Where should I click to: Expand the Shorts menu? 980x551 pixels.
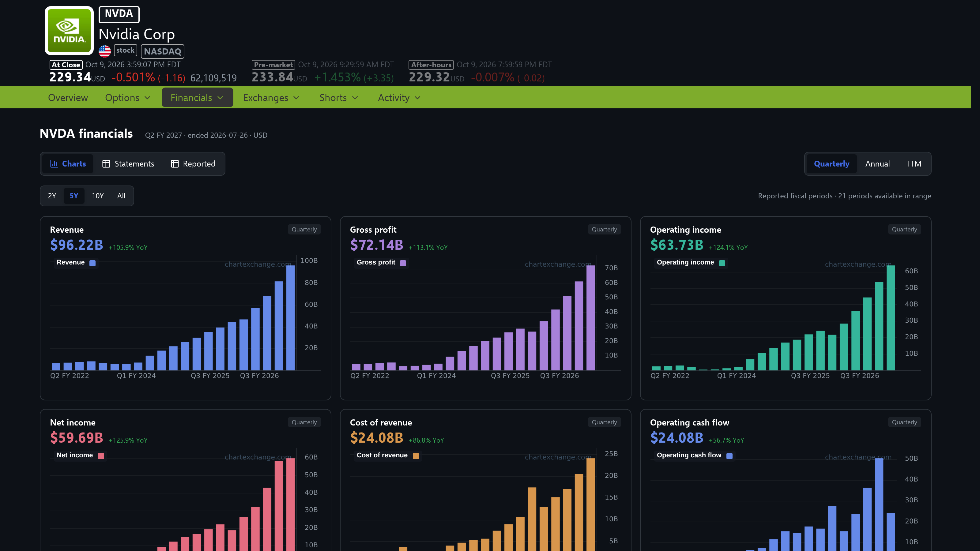339,98
